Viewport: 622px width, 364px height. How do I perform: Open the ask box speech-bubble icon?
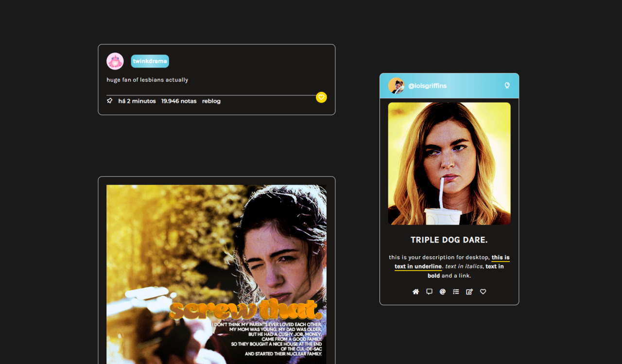click(x=429, y=292)
